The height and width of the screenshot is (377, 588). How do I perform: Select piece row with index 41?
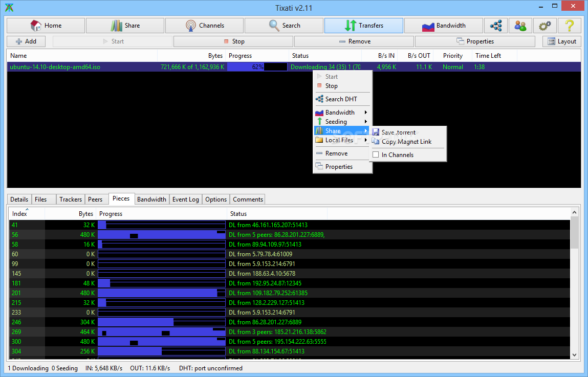(x=289, y=225)
